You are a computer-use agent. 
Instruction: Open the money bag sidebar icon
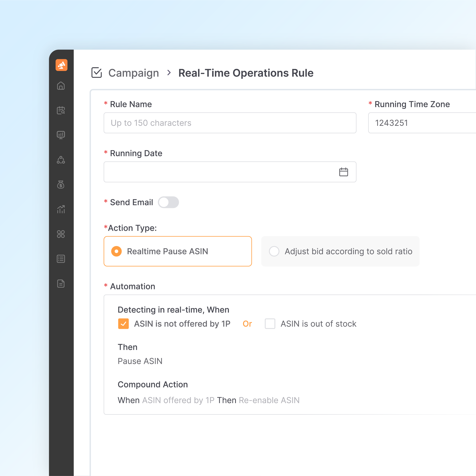pyautogui.click(x=61, y=185)
